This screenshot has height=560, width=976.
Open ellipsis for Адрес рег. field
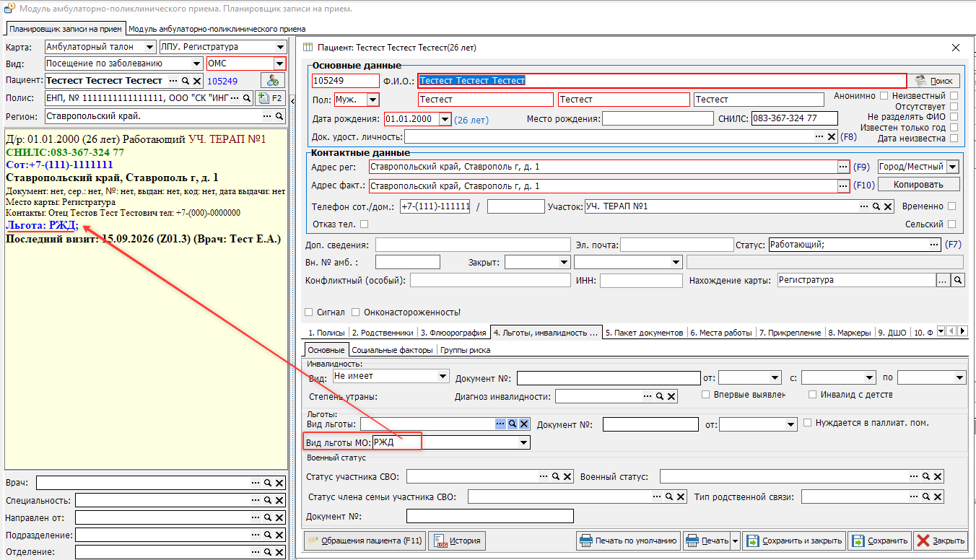click(843, 167)
